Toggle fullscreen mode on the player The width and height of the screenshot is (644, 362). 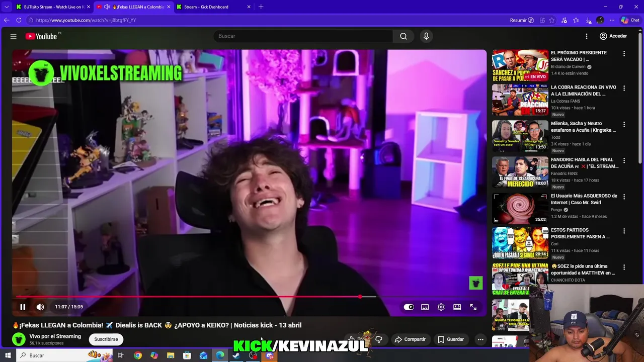[x=473, y=307]
